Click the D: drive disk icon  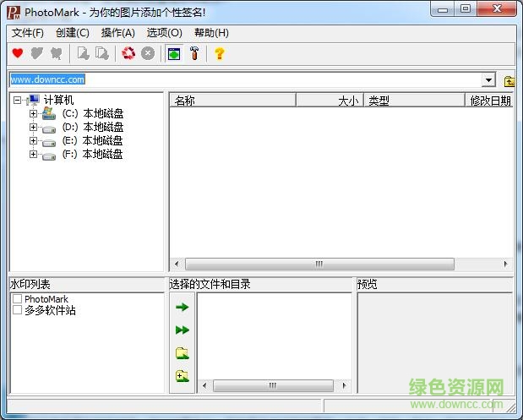click(49, 129)
